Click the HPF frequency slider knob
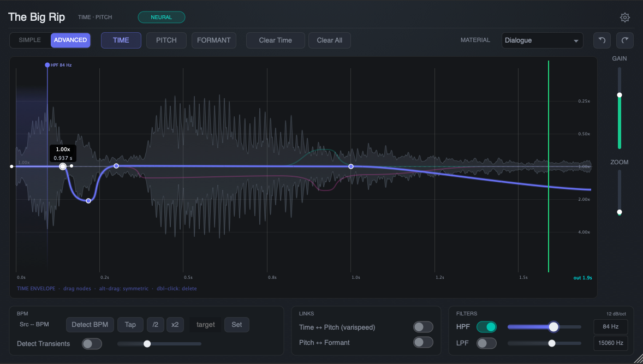This screenshot has height=364, width=643. click(x=553, y=327)
